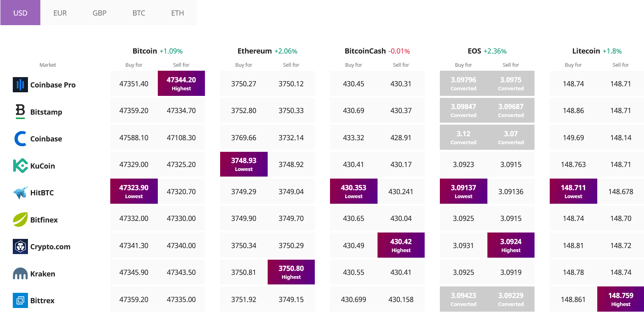The width and height of the screenshot is (644, 312).
Task: Select highest Bitcoin sell price 47344.20
Action: 181,83
